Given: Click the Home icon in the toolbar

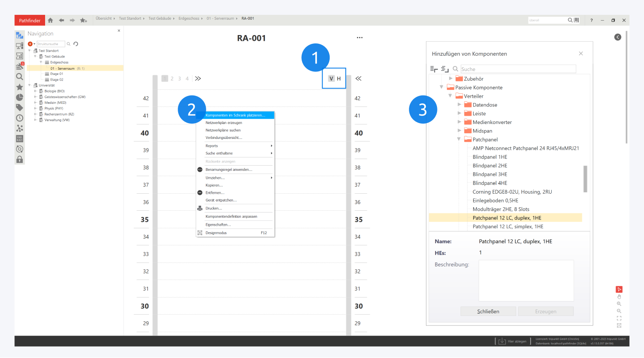Looking at the screenshot, I should [x=50, y=21].
